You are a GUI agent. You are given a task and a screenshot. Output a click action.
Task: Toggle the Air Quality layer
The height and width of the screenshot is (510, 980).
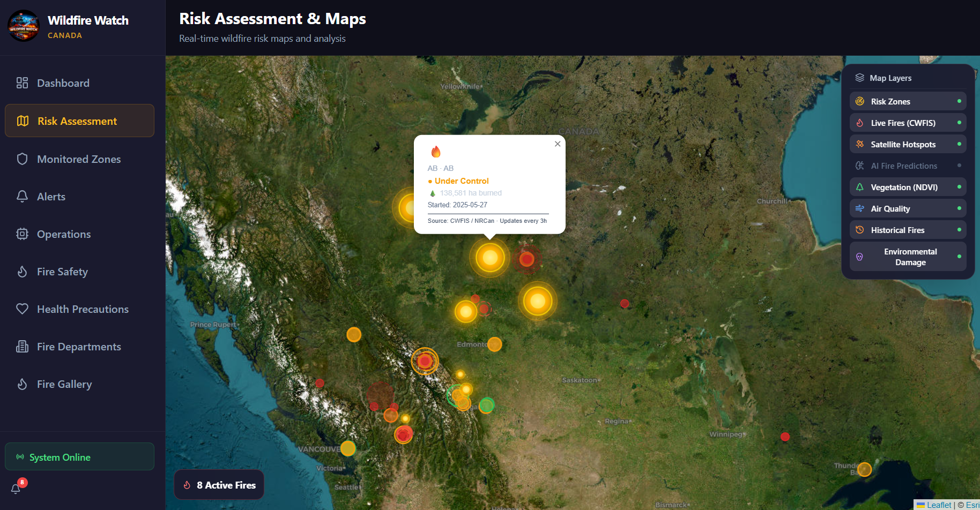click(x=908, y=208)
